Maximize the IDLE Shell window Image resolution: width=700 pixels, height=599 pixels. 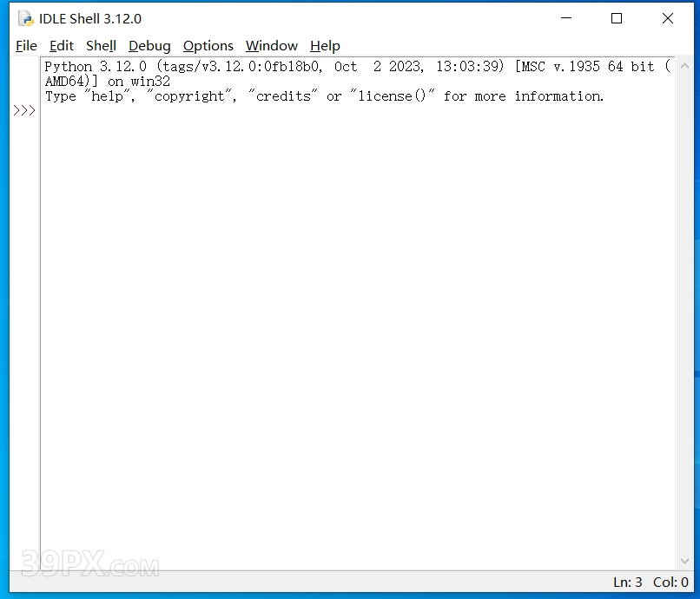(x=617, y=18)
